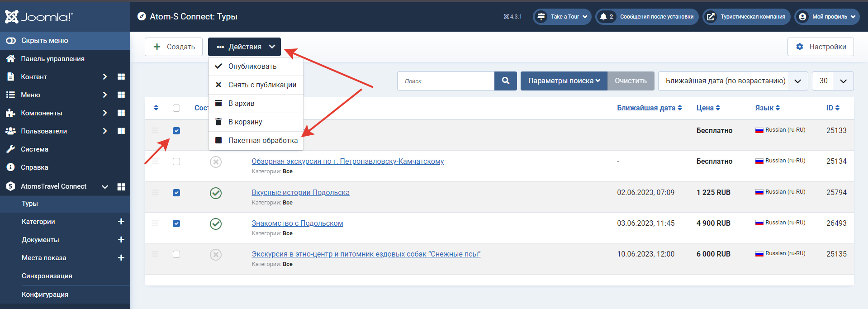Click the red x status icon for Обзорная экскурсия
The width and height of the screenshot is (868, 309).
(x=216, y=162)
